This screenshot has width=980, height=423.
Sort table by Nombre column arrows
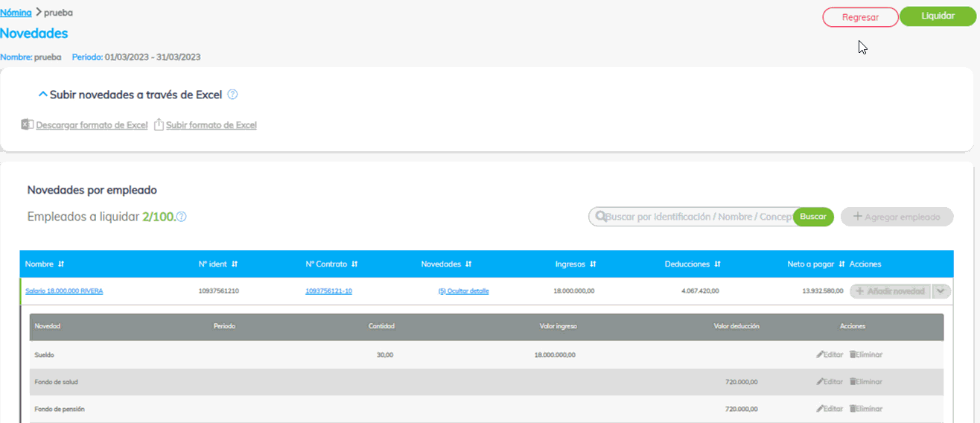point(61,264)
